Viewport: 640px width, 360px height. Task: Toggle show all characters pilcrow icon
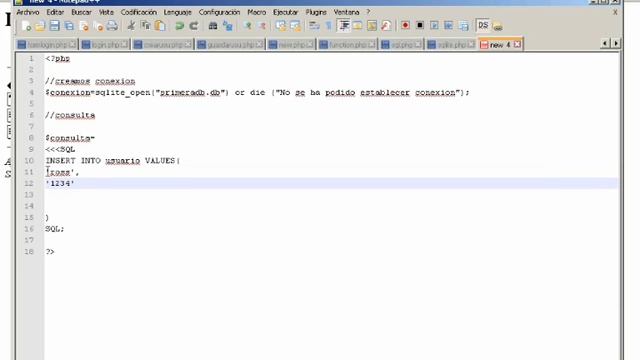[x=329, y=26]
